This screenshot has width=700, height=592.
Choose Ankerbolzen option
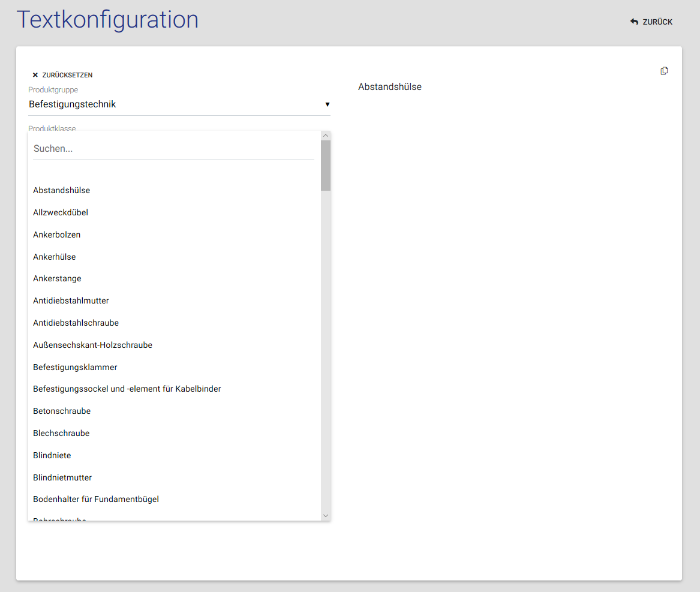(x=57, y=235)
